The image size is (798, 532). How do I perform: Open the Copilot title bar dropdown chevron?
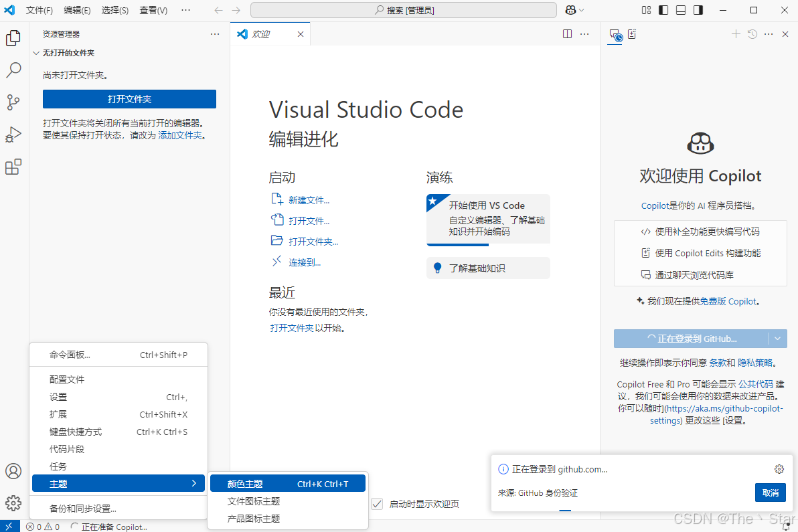click(x=582, y=10)
